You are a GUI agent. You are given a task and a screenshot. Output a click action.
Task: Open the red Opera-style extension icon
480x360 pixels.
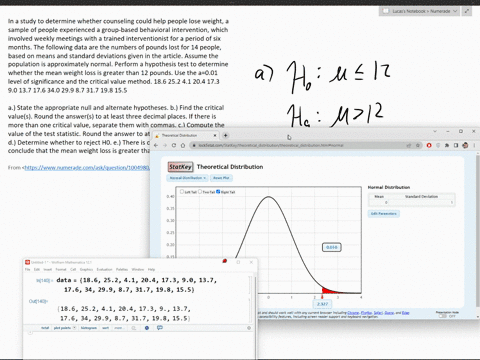[x=429, y=145]
